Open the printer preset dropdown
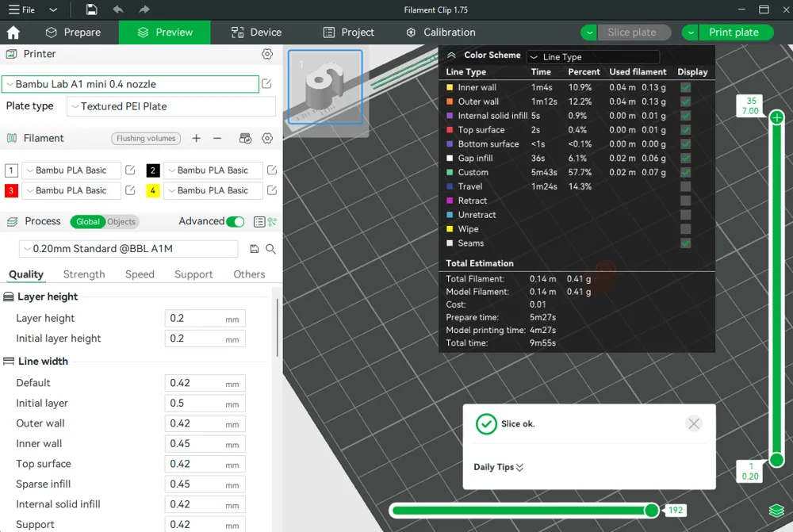This screenshot has width=793, height=532. click(131, 84)
